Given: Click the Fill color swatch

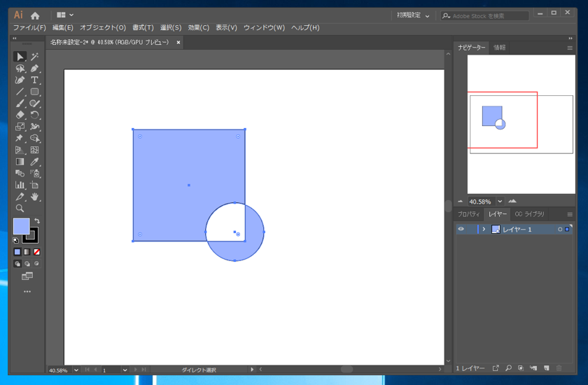Looking at the screenshot, I should click(x=21, y=226).
